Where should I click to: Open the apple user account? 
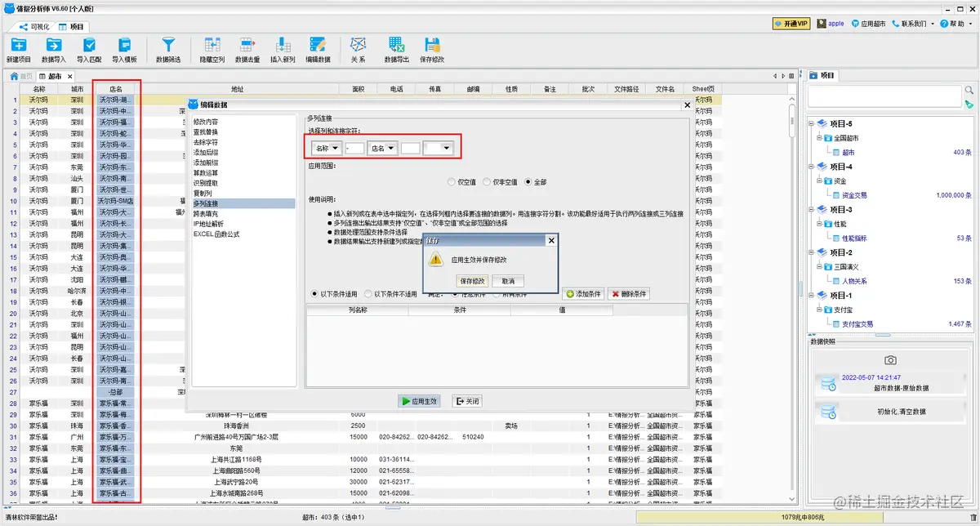[830, 24]
